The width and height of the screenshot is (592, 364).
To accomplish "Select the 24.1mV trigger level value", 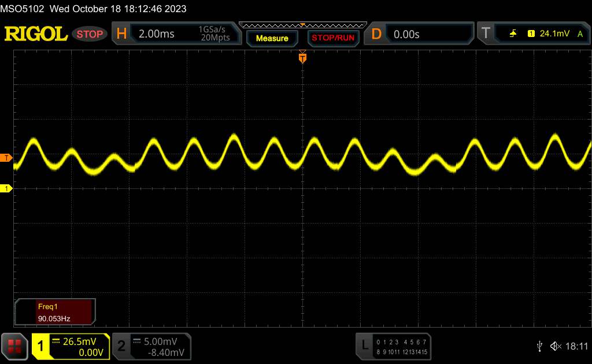I will (554, 34).
